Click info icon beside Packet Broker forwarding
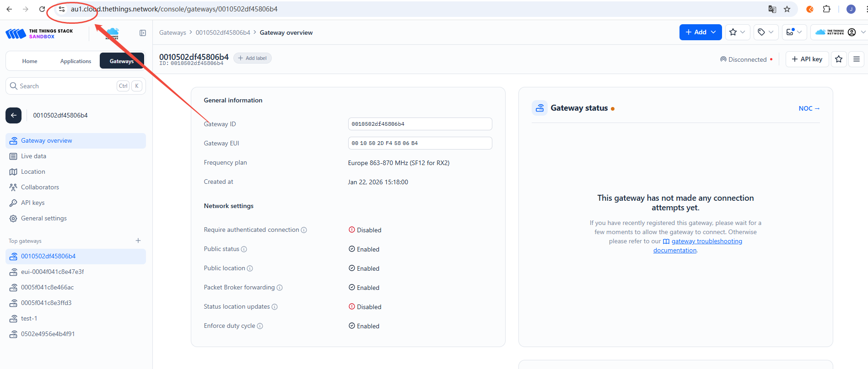The height and width of the screenshot is (369, 868). click(280, 288)
